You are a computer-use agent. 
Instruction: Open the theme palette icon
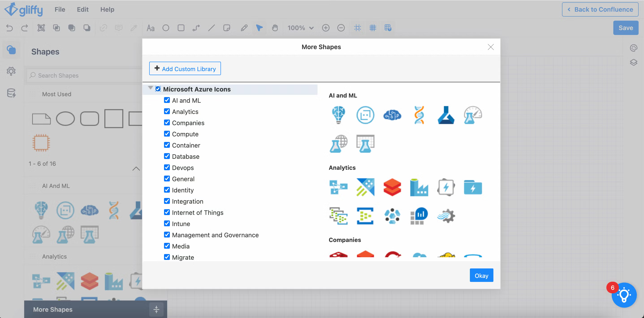pyautogui.click(x=633, y=48)
